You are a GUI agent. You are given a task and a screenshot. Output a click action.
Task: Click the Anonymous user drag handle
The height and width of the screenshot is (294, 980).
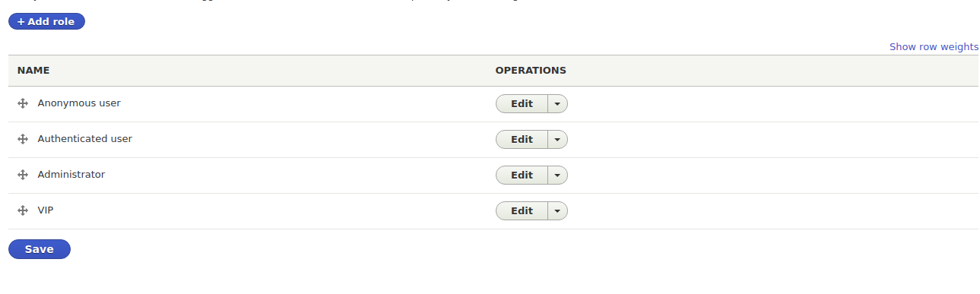pyautogui.click(x=23, y=103)
